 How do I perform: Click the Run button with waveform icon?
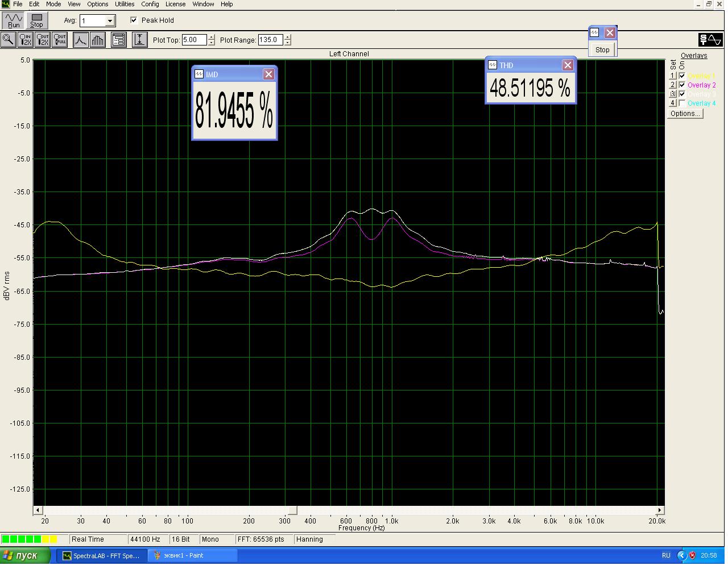pos(14,20)
